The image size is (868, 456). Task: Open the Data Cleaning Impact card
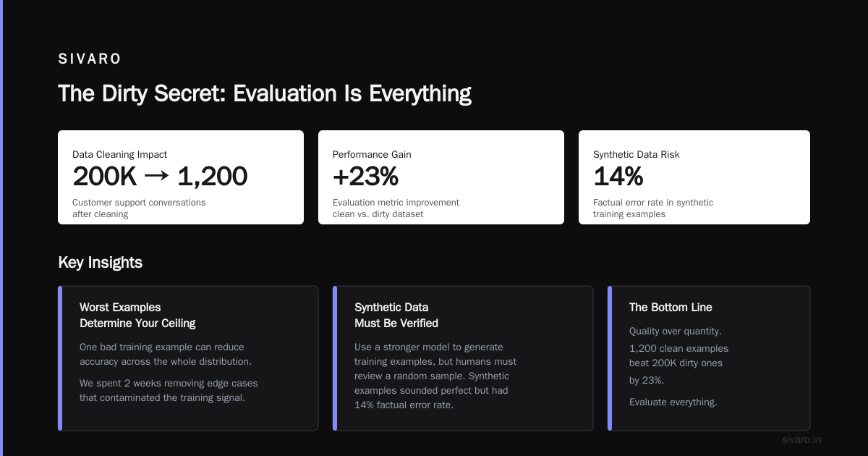(x=181, y=177)
